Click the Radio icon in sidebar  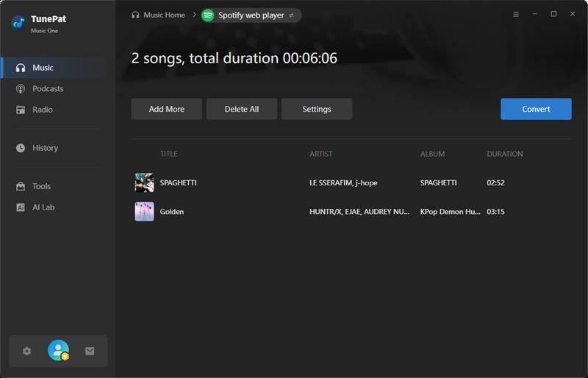pyautogui.click(x=21, y=110)
